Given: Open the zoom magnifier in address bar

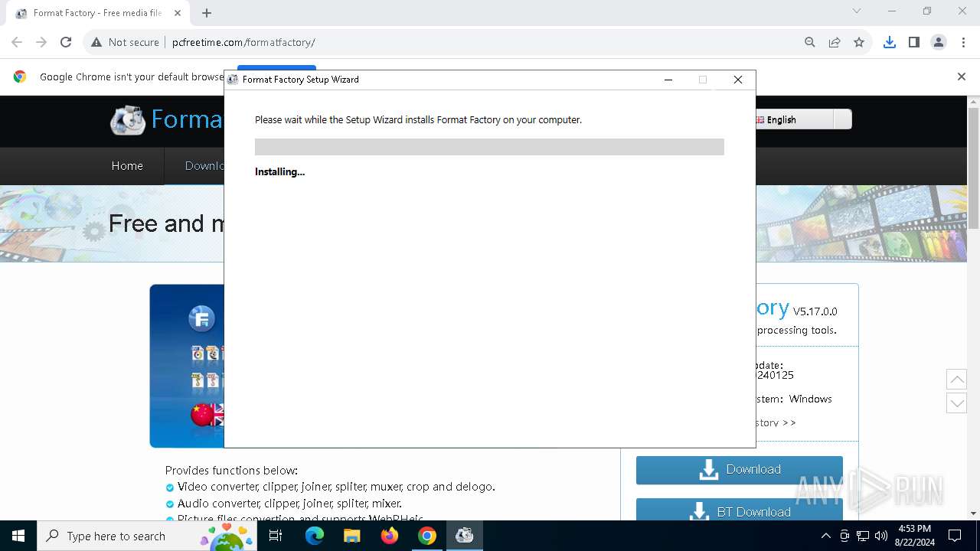Looking at the screenshot, I should 810,42.
